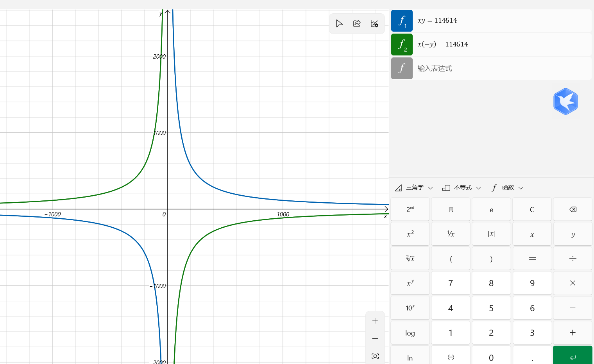Toggle the 2nd function key
Screen dimensions: 594x364
click(410, 209)
